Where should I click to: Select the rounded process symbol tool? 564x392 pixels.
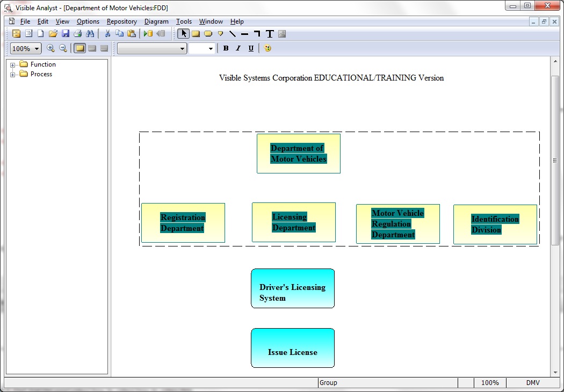tap(208, 34)
